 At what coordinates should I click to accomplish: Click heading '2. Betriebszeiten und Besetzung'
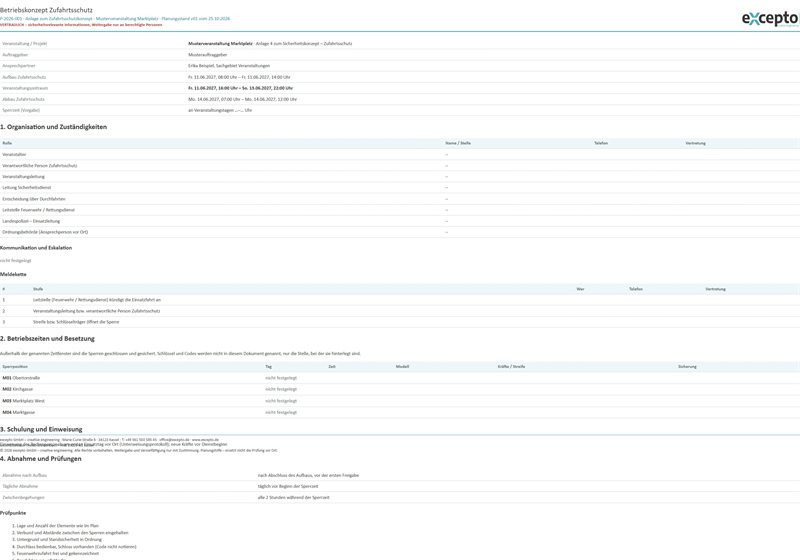pos(47,339)
